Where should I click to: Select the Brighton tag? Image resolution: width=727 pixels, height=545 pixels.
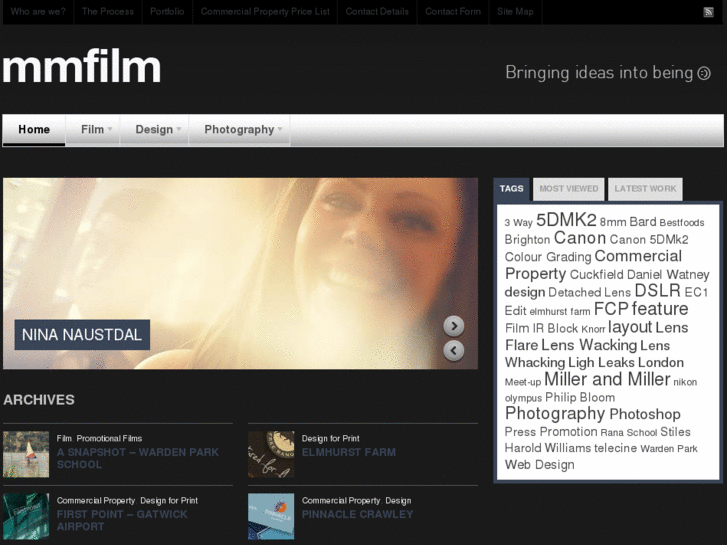tap(527, 240)
